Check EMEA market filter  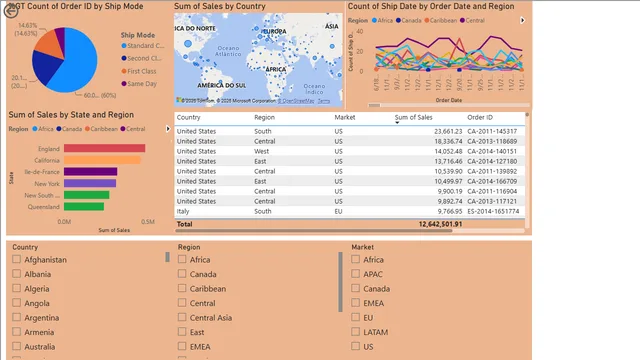[356, 303]
